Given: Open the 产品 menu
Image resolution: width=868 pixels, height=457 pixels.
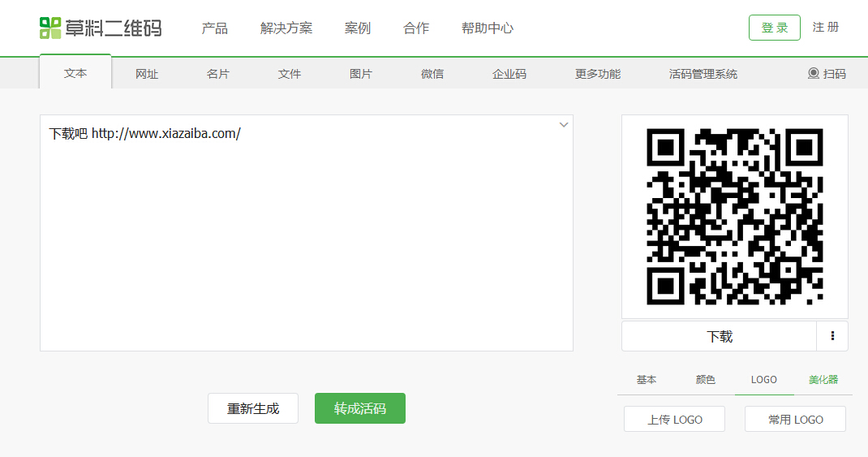Looking at the screenshot, I should (215, 28).
